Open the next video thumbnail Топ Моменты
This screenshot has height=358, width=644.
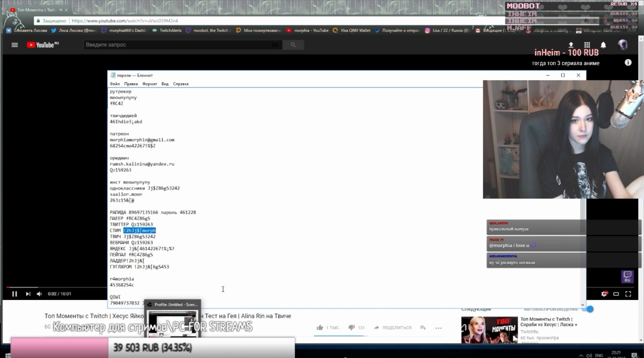(x=489, y=330)
